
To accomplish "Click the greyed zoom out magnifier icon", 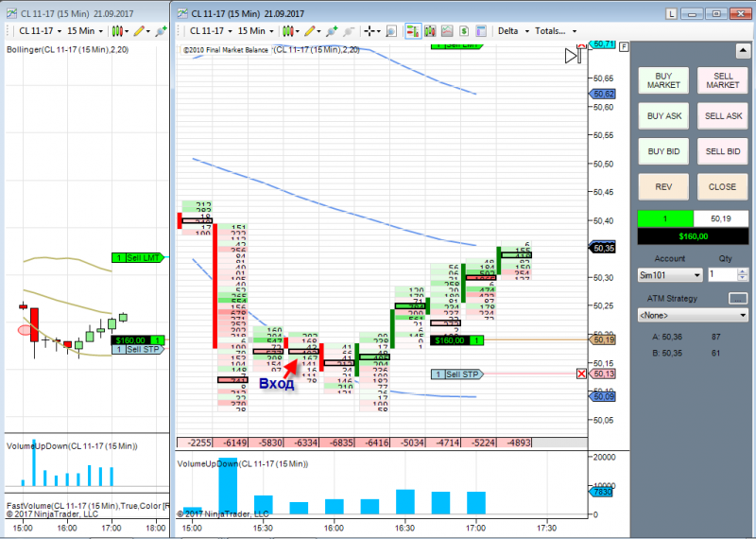I will pos(348,31).
